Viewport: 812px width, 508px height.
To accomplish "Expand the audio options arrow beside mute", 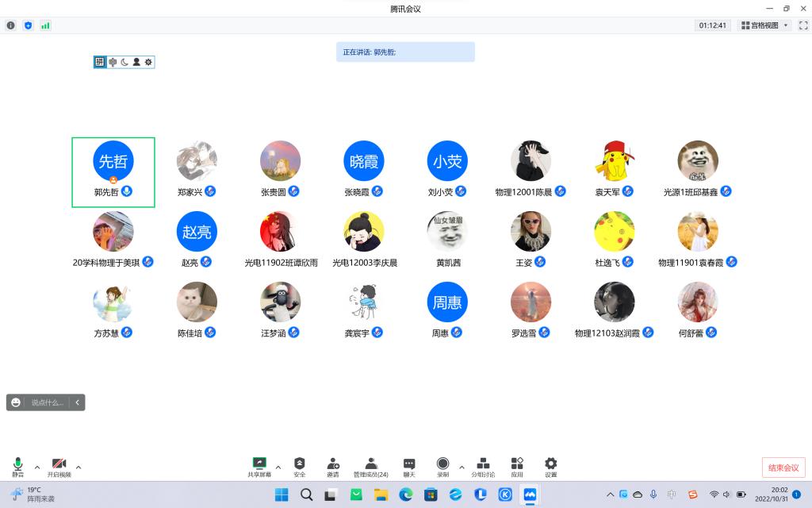I will [36, 467].
